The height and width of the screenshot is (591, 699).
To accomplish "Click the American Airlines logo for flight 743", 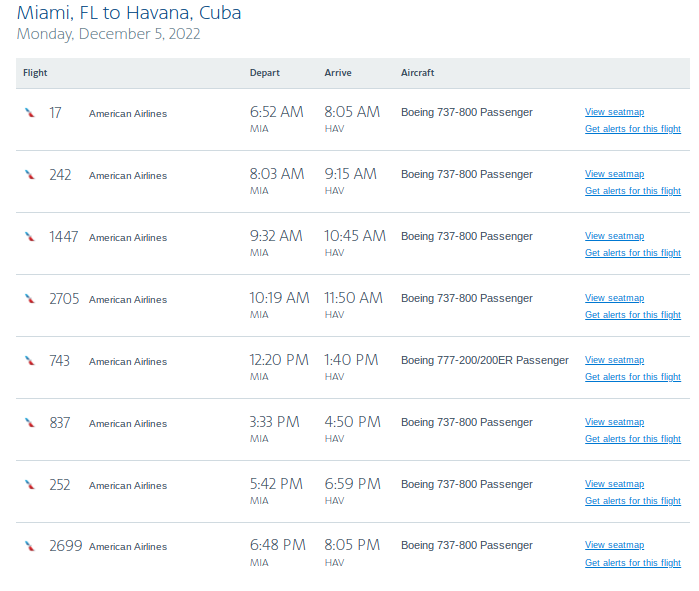I will tap(30, 361).
